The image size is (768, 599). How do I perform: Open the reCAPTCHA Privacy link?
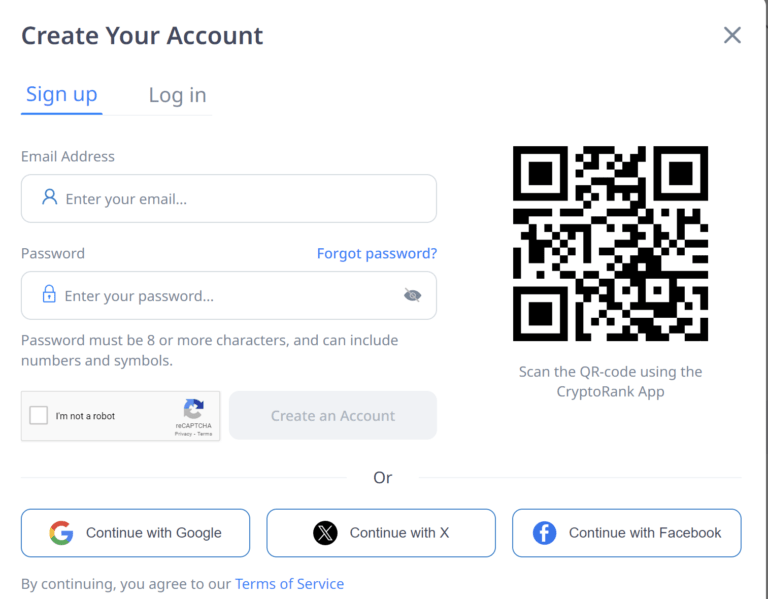[x=183, y=434]
